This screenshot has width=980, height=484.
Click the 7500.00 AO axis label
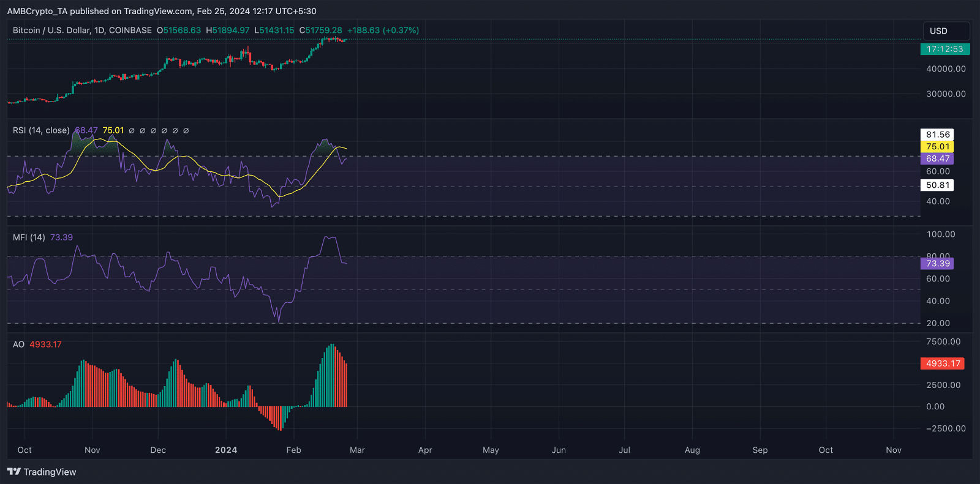point(943,341)
